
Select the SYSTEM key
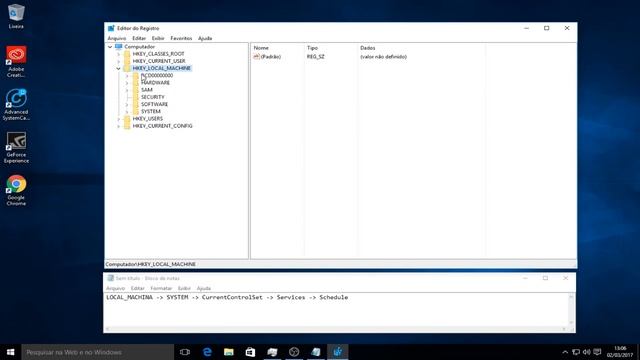[x=151, y=111]
